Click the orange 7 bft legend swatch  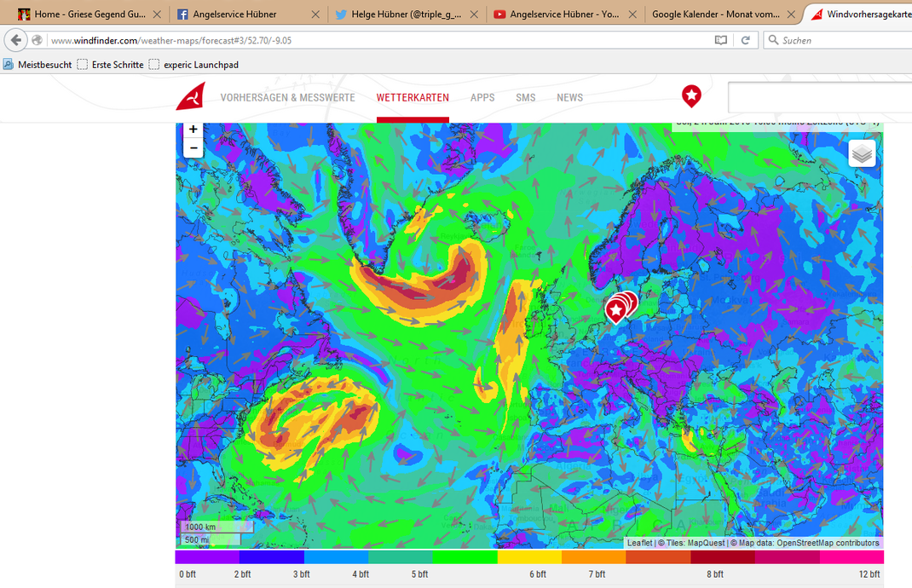(594, 557)
